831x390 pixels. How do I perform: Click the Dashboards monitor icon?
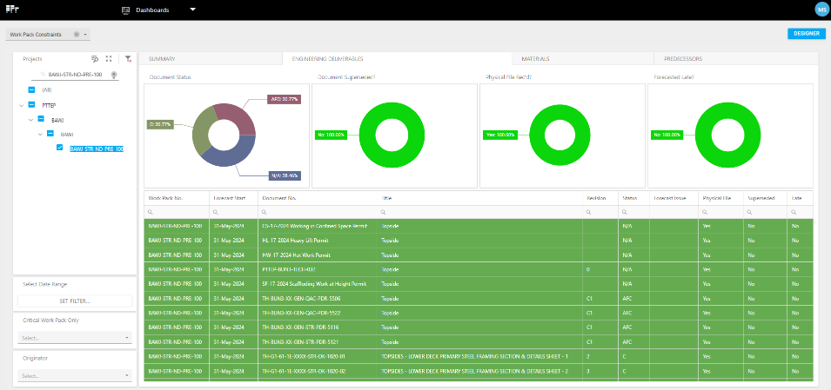126,10
